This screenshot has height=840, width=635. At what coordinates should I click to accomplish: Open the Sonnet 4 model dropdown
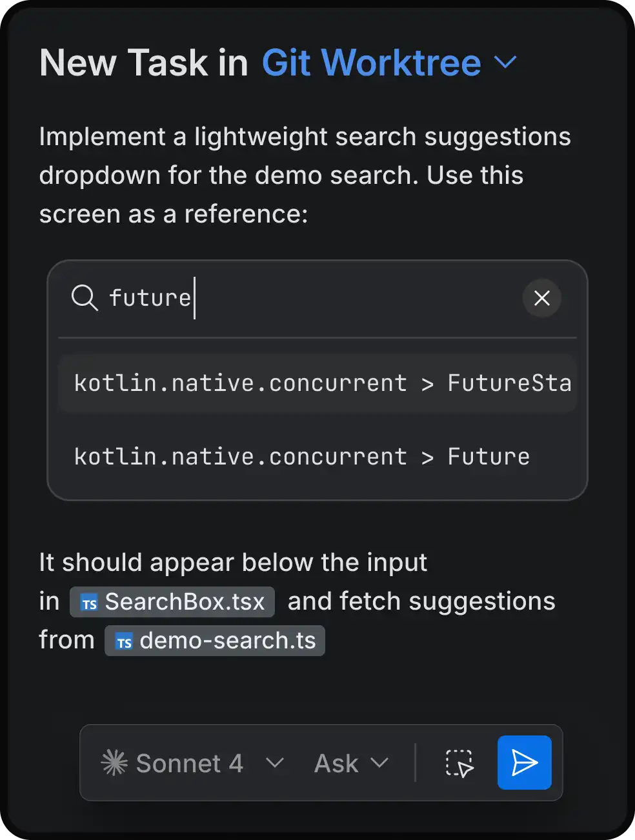point(189,763)
